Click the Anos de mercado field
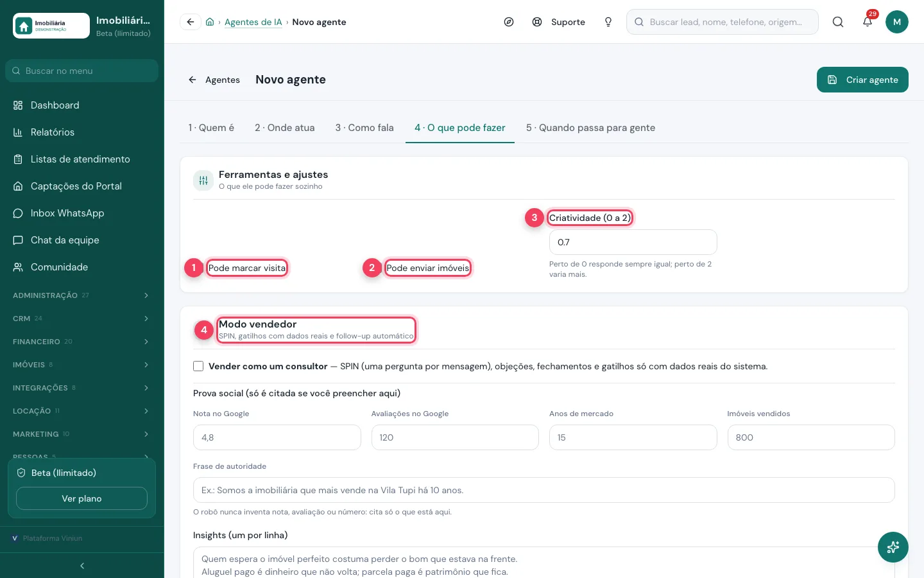 pos(633,437)
